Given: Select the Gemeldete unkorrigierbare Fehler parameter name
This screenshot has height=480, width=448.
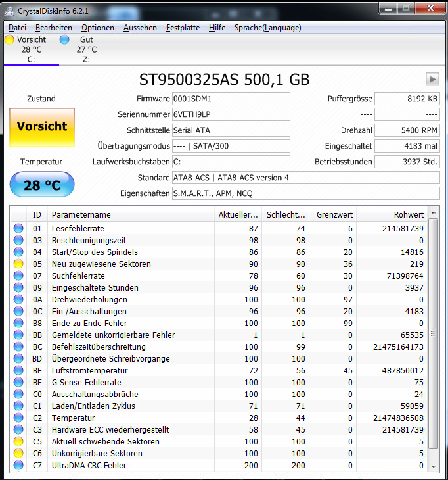Looking at the screenshot, I should point(113,335).
